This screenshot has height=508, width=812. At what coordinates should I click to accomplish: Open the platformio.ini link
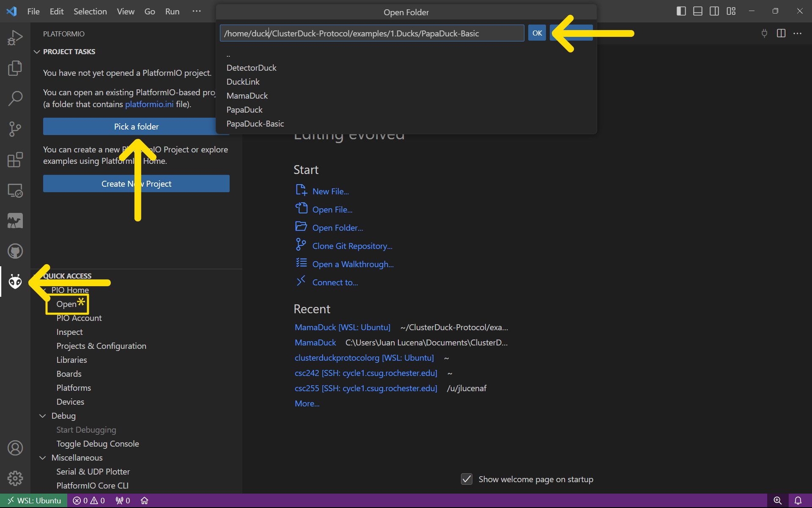(x=149, y=104)
